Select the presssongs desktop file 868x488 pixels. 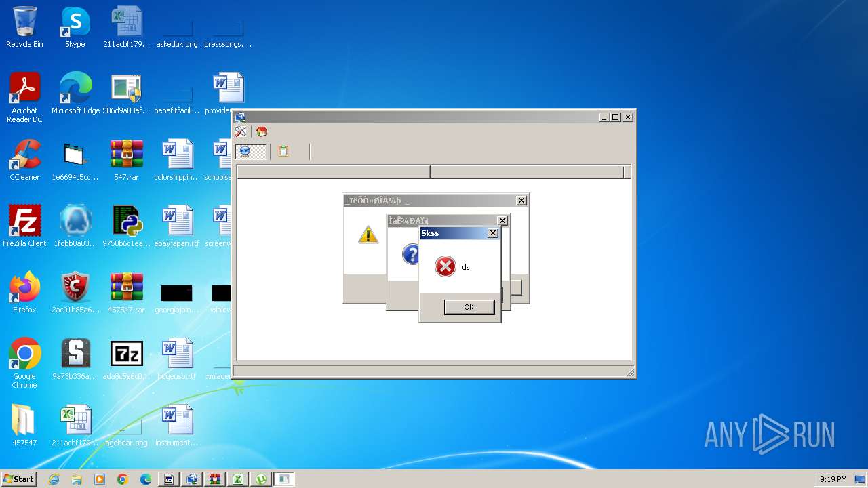point(228,34)
